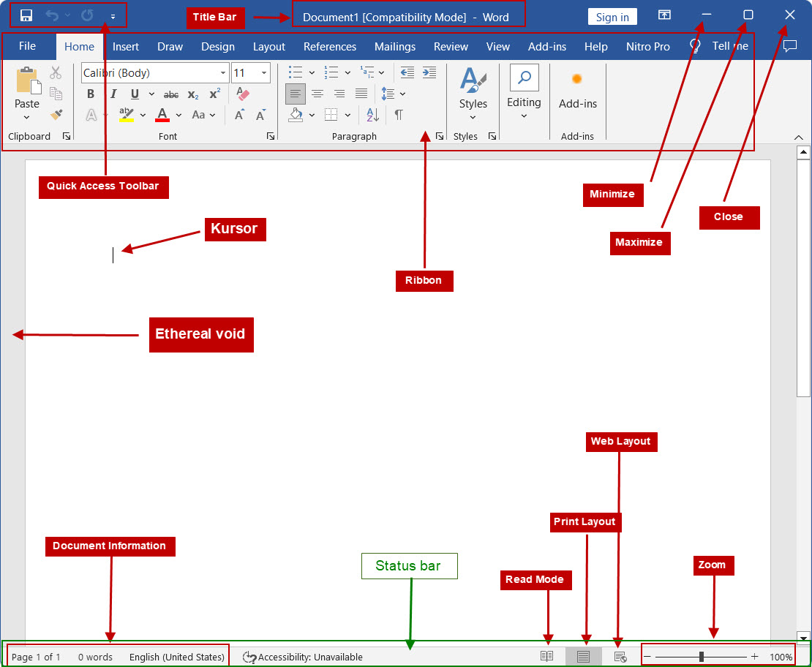Click the Sort A-Z icon

point(372,114)
